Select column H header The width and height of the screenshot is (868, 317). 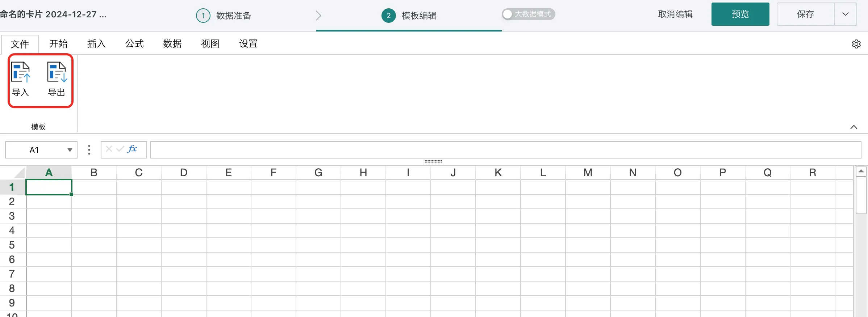click(x=363, y=173)
